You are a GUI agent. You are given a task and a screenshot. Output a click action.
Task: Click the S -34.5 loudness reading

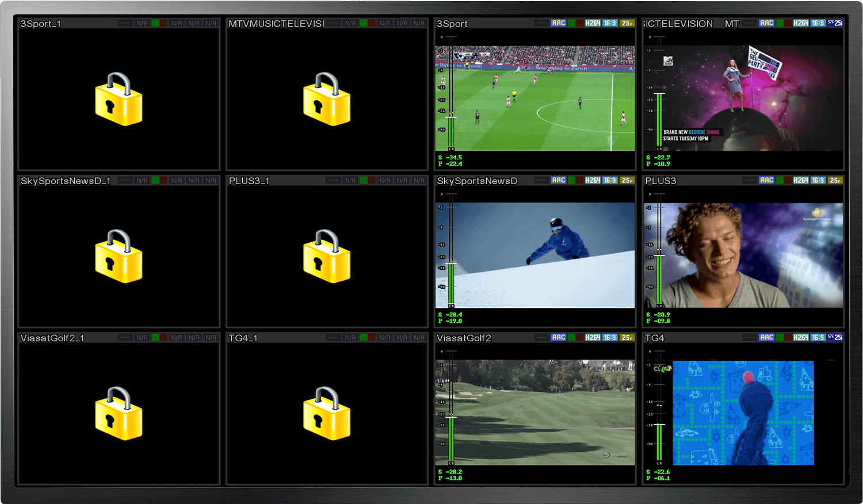pos(450,157)
